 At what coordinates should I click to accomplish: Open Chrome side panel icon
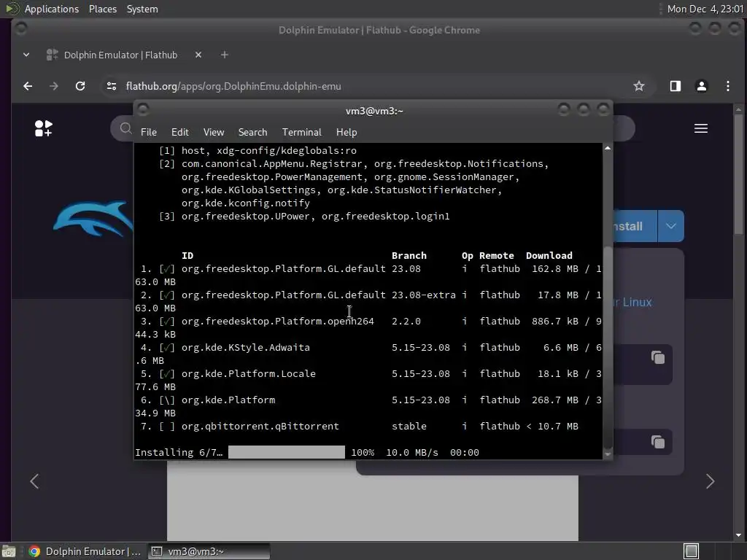coord(675,86)
